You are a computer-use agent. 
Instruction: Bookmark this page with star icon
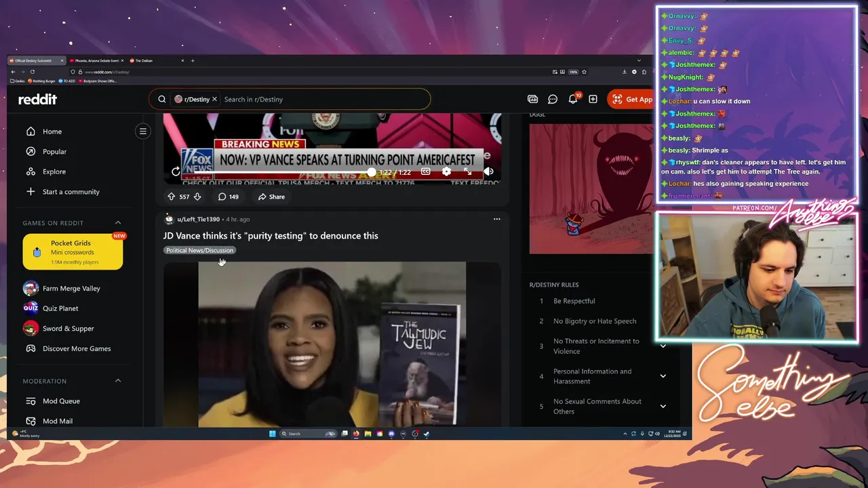(584, 72)
